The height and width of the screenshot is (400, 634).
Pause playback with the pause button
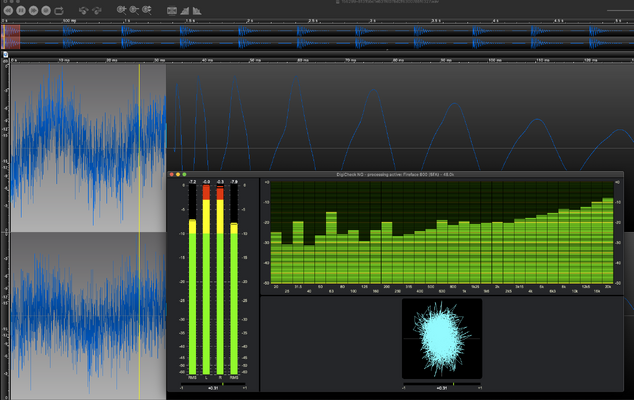(21, 11)
